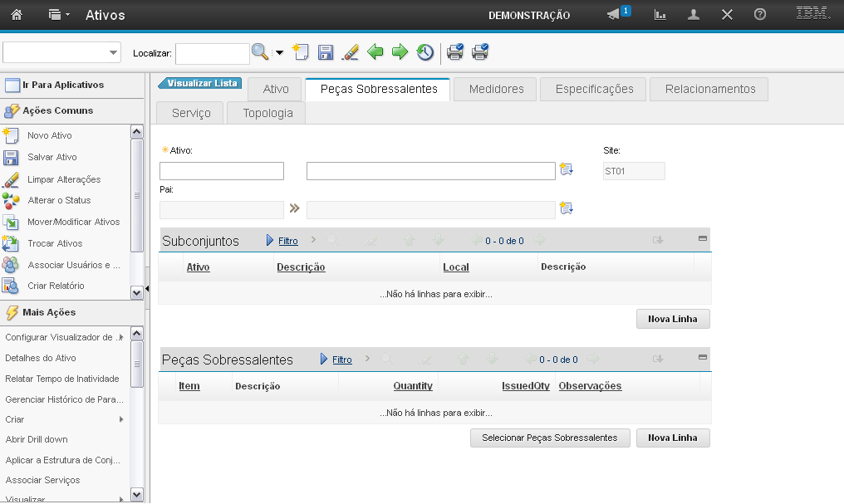The width and height of the screenshot is (844, 504).
Task: Click the Save Asset disk icon in the toolbar
Action: point(326,53)
